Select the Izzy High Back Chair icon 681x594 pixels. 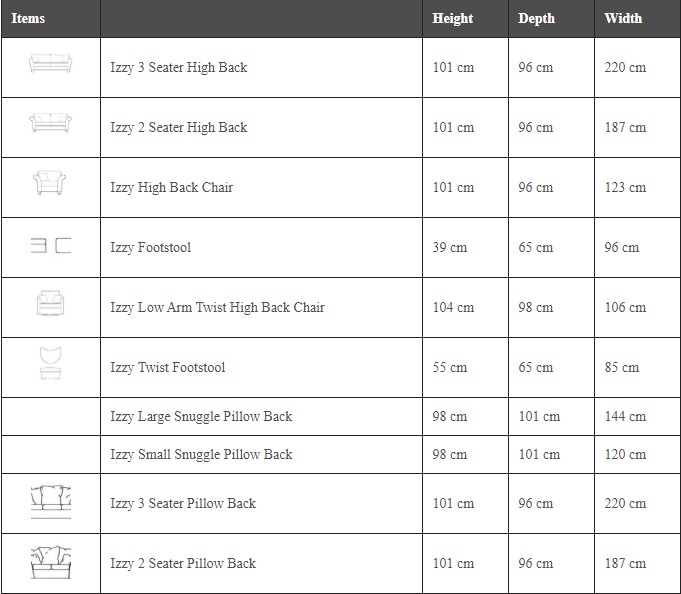50,184
